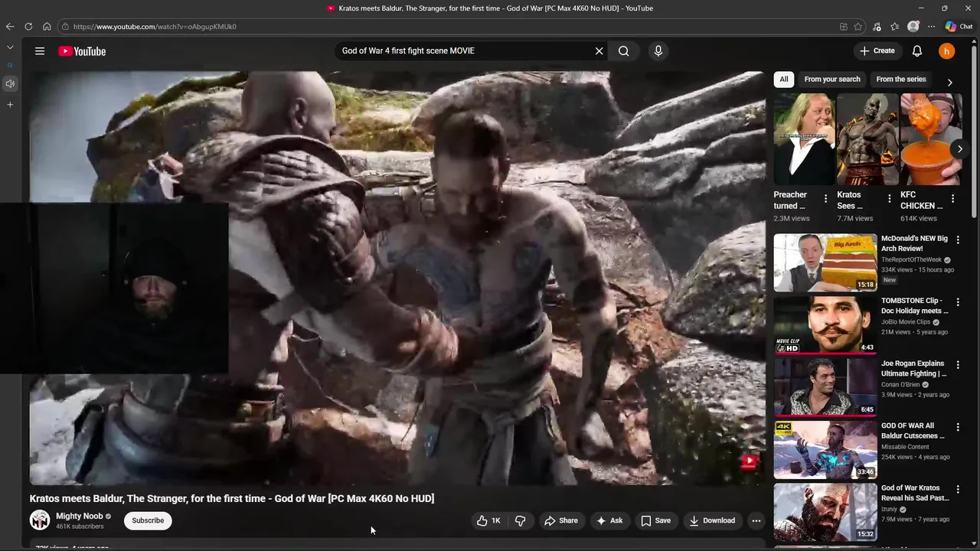Open the favorites list toolbar icon
The image size is (980, 551).
tap(895, 27)
